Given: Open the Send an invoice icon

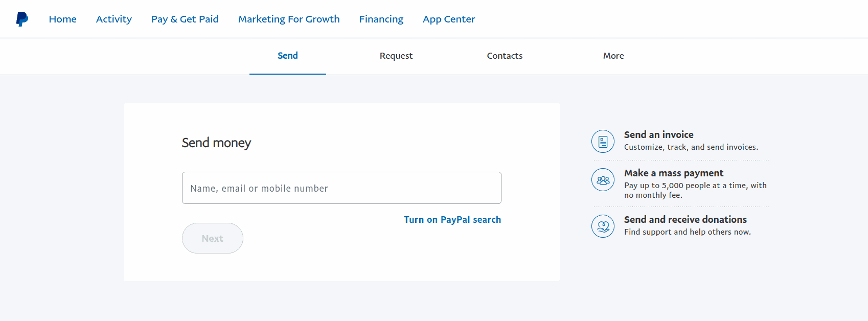Looking at the screenshot, I should (x=603, y=141).
